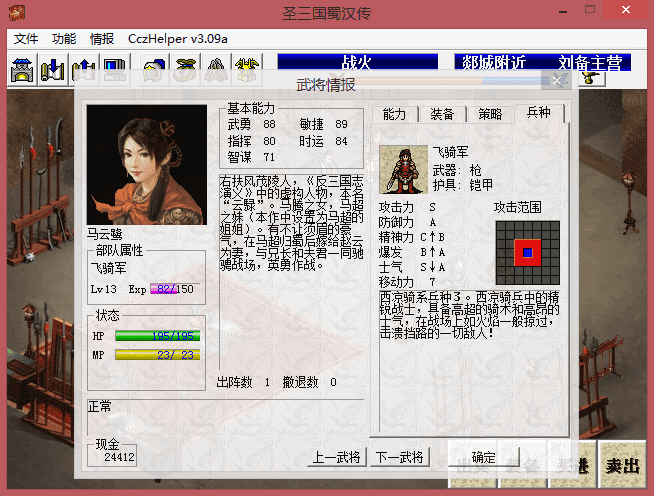Open the CczHelper v3.09a menu

click(x=178, y=39)
